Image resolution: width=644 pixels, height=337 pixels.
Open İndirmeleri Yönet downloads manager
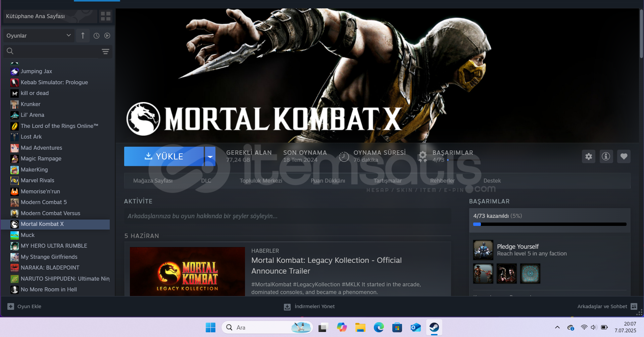tap(309, 306)
